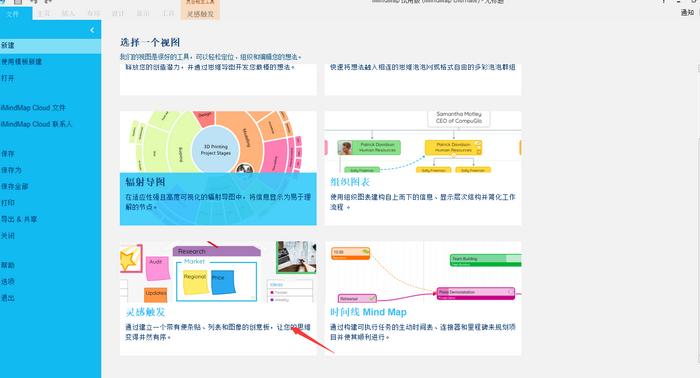Open the 文件 tab

point(13,14)
